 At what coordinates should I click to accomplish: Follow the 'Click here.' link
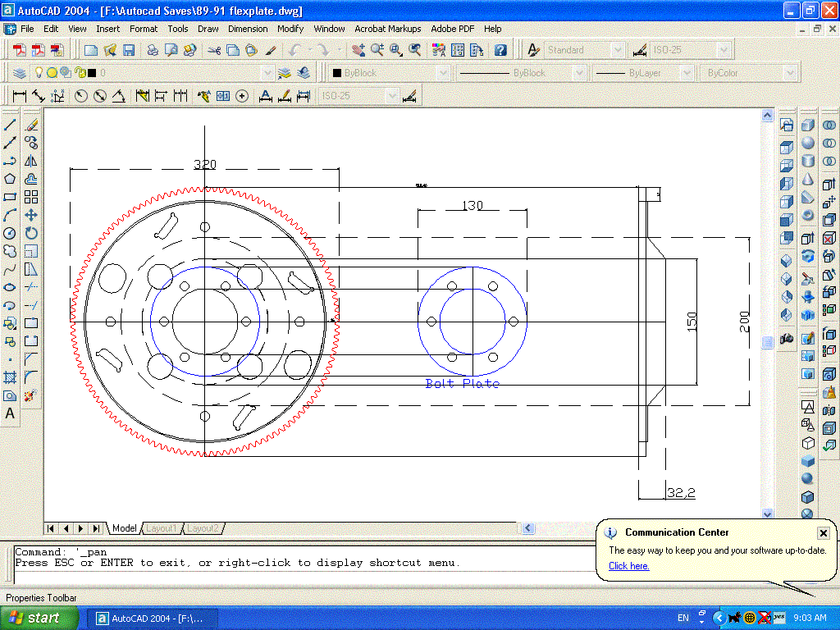coord(628,566)
